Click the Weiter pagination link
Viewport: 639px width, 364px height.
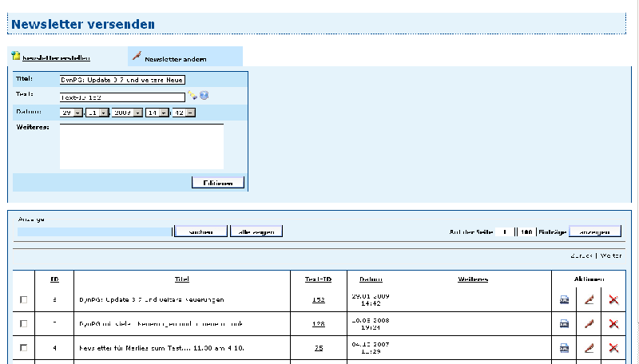pos(611,256)
